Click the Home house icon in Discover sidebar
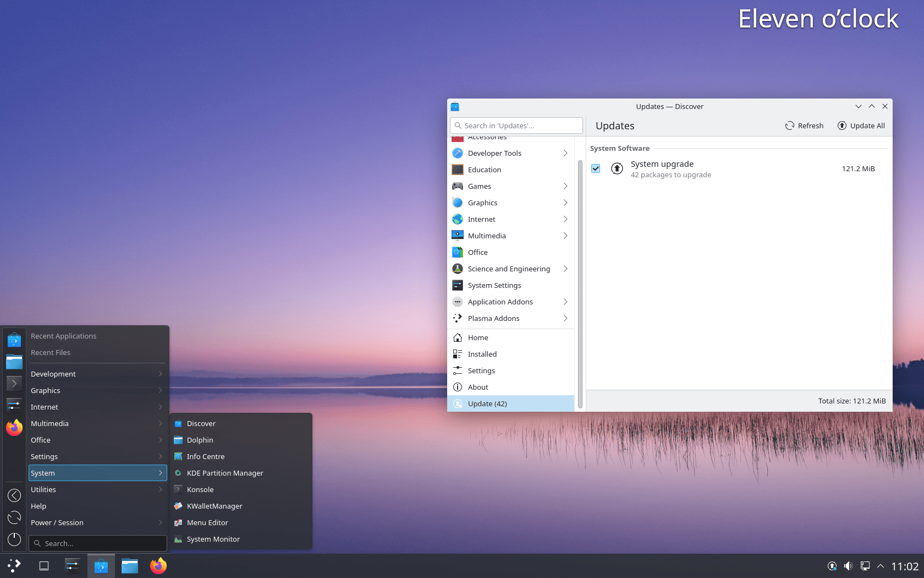 pyautogui.click(x=458, y=337)
